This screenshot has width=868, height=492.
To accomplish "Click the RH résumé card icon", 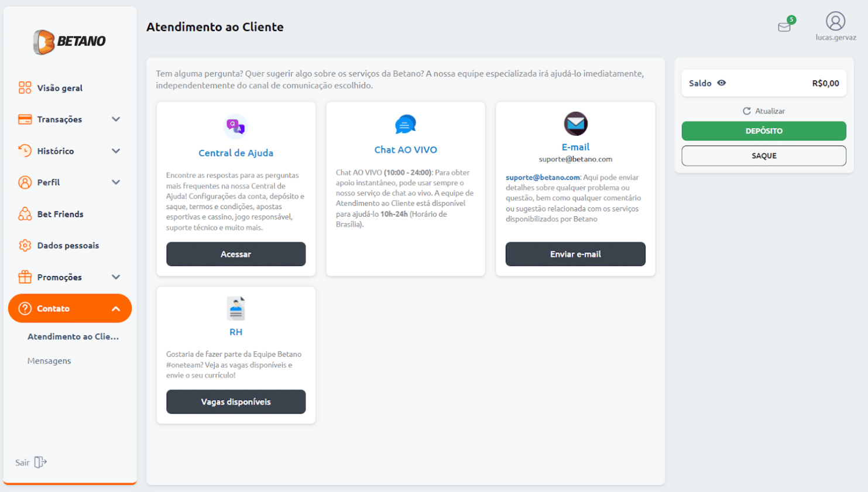I will (236, 308).
